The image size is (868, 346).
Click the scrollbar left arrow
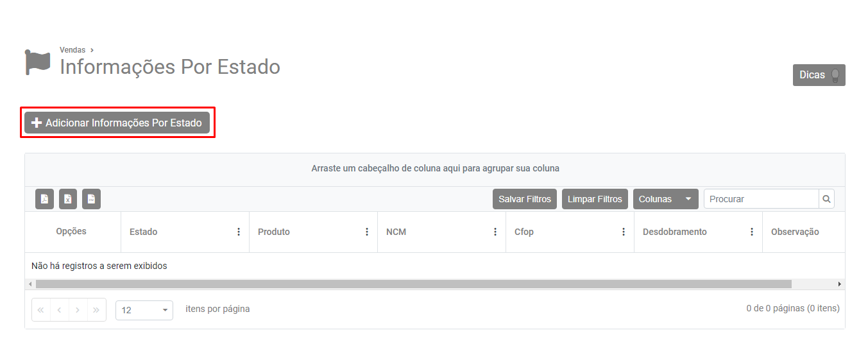pyautogui.click(x=30, y=284)
